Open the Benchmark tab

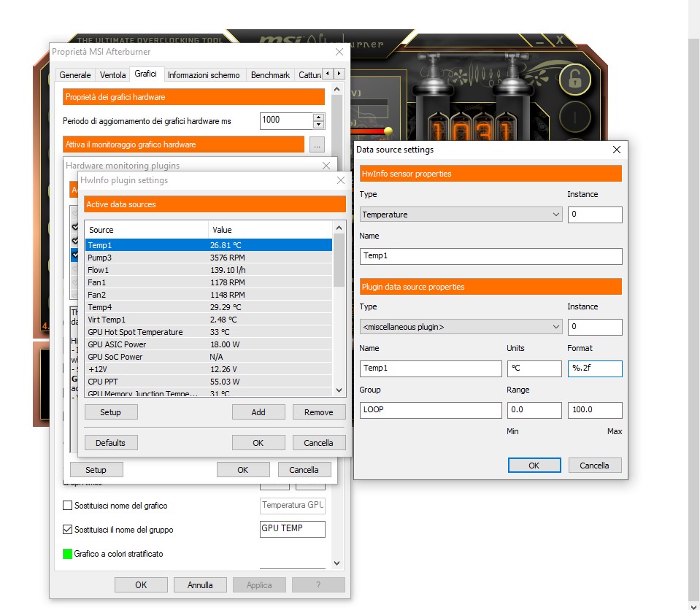point(270,75)
